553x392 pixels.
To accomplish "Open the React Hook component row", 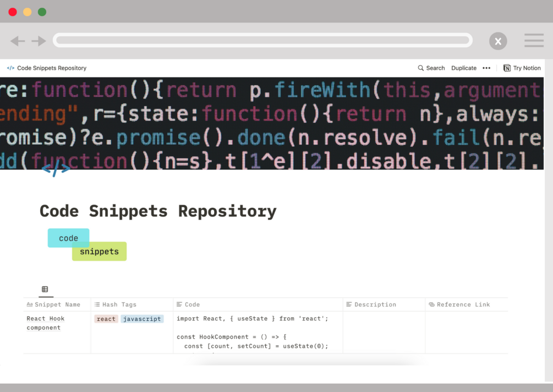I will click(46, 323).
